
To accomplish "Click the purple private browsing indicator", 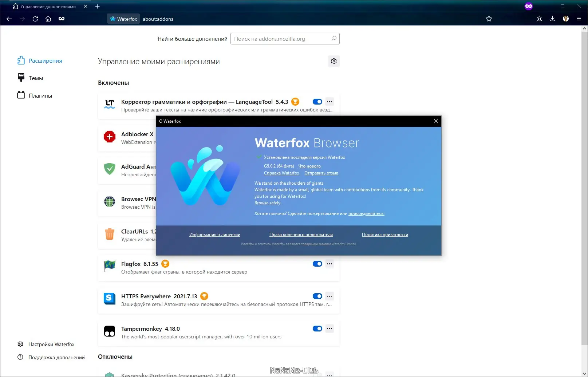I will coord(529,6).
